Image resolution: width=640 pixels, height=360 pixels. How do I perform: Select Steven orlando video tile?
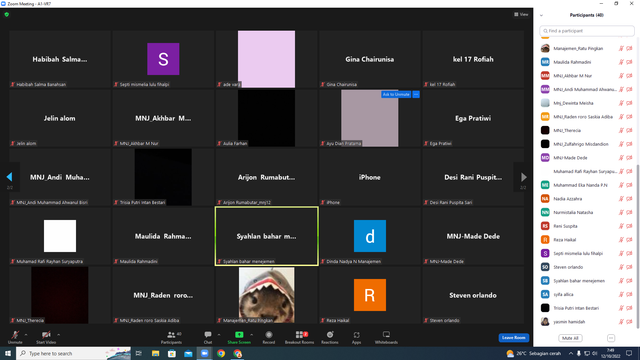(473, 295)
